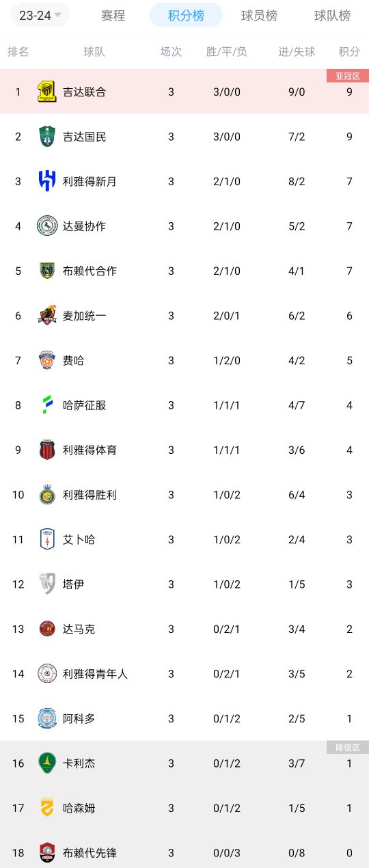Go to the 球队榜 tab
The width and height of the screenshot is (369, 868).
(x=332, y=15)
